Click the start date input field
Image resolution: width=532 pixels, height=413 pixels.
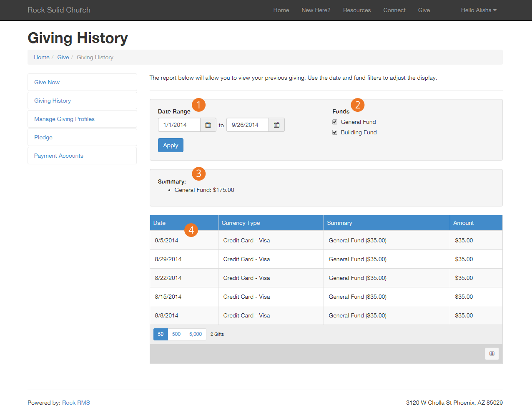[x=179, y=125]
